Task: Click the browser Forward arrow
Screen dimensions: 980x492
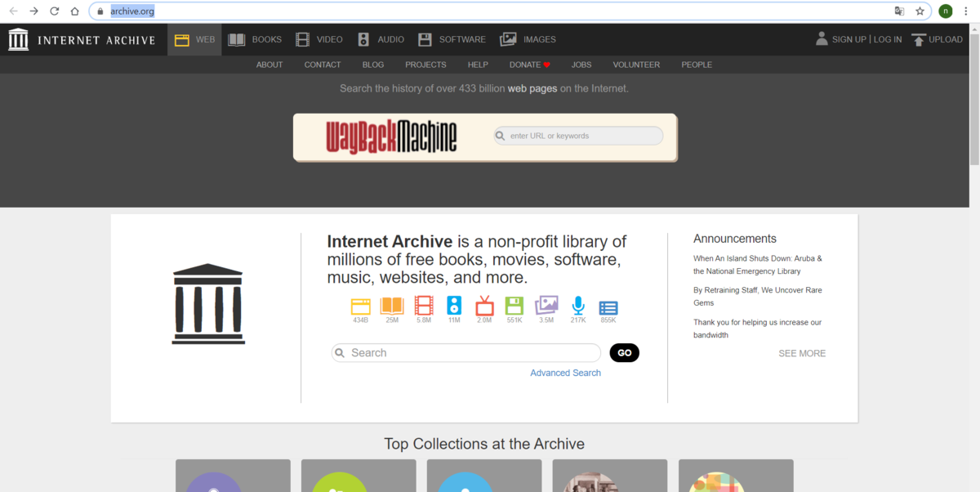Action: point(33,11)
